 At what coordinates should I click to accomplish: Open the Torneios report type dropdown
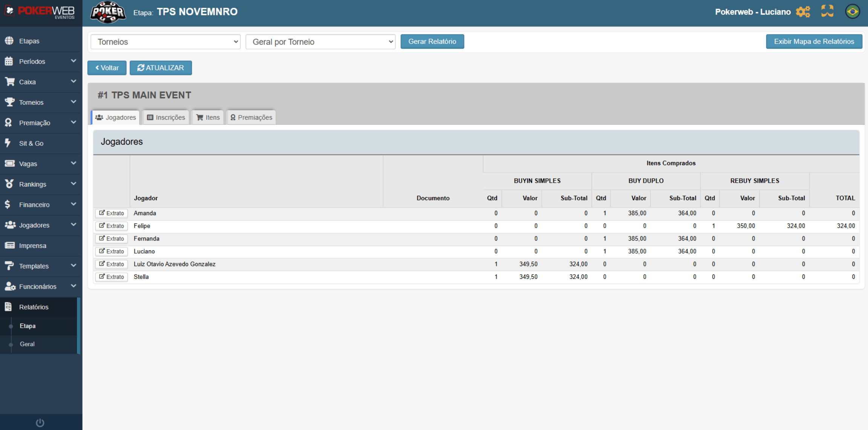point(166,42)
